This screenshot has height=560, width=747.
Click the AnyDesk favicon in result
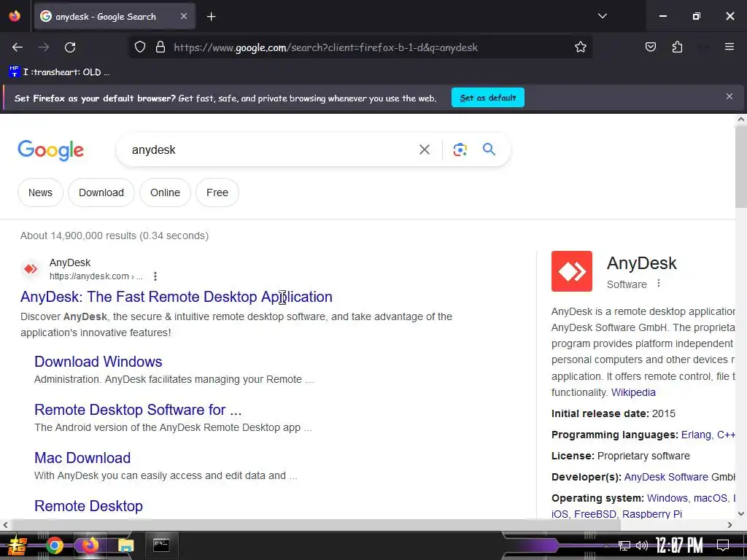coord(31,269)
